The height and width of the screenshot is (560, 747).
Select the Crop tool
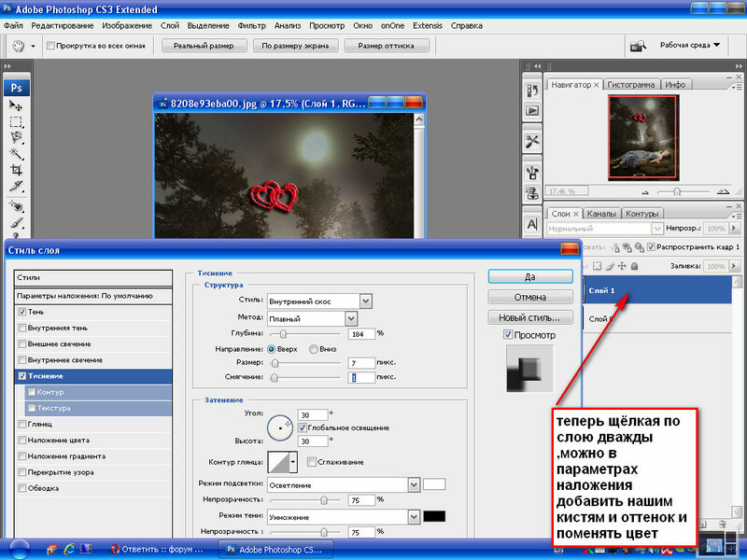pos(16,170)
